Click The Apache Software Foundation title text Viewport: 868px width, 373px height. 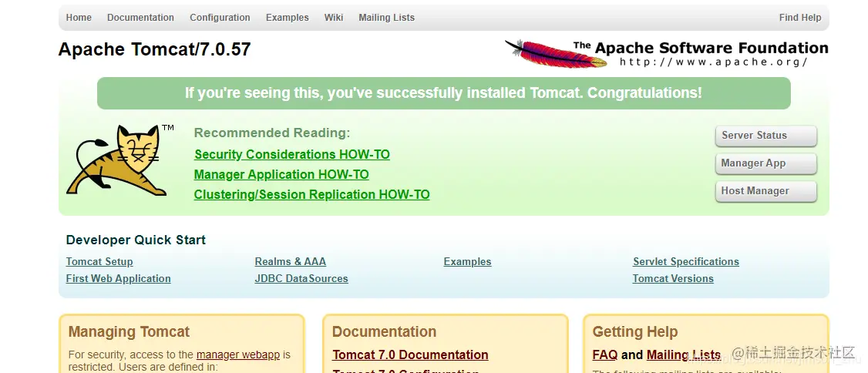coord(701,48)
